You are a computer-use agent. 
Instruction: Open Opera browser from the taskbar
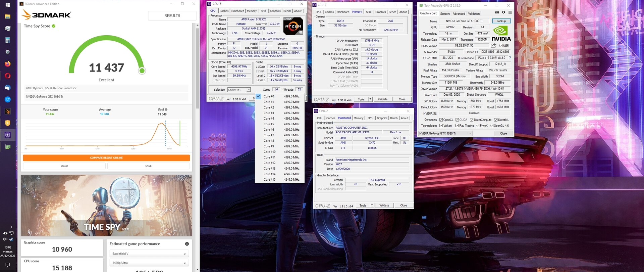pos(7,76)
